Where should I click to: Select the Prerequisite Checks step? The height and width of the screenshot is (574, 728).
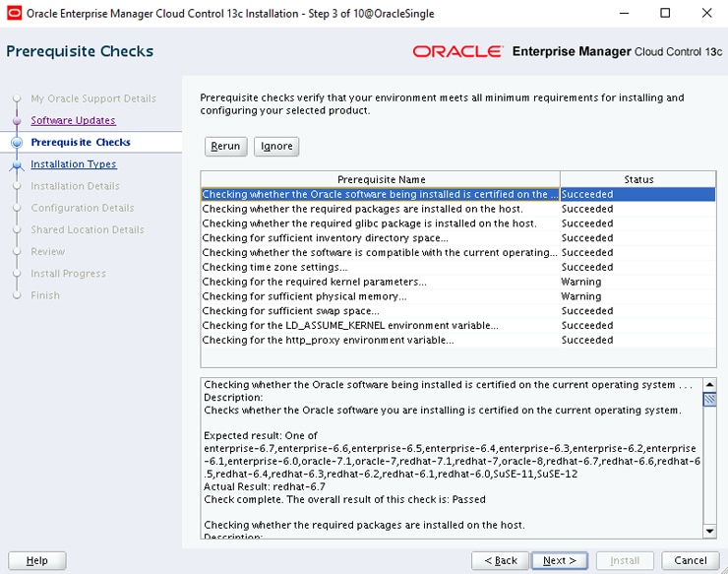[x=81, y=142]
